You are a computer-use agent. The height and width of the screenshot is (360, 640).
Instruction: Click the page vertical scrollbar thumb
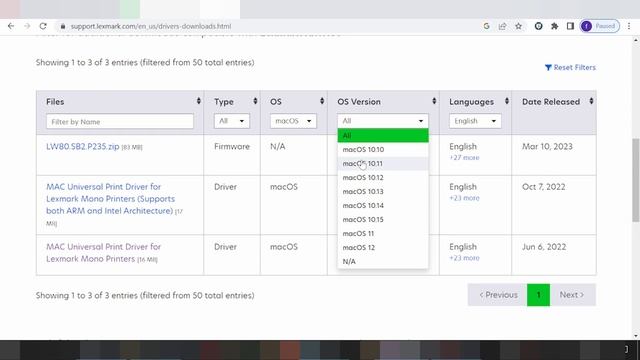[x=636, y=180]
